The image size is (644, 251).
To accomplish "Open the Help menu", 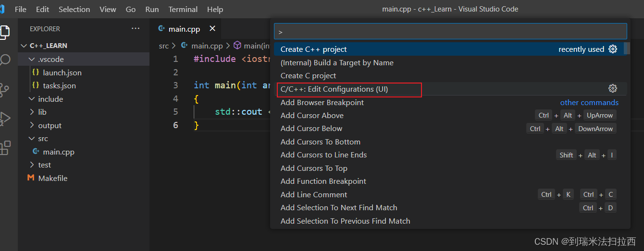I will [x=215, y=9].
